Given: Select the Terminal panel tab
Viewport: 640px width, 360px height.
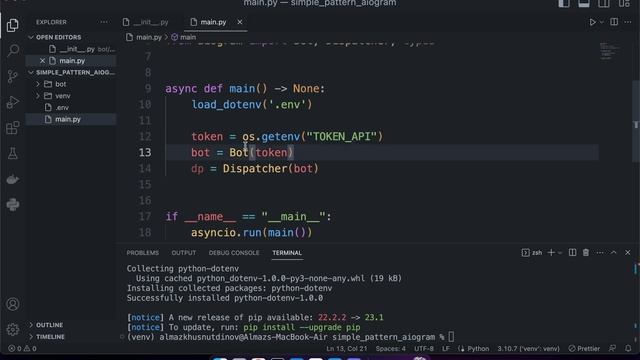Looking at the screenshot, I should pos(287,253).
